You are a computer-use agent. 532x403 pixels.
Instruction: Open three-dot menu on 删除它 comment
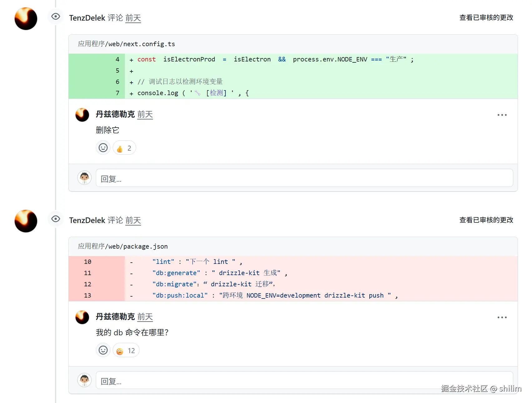[x=502, y=115]
